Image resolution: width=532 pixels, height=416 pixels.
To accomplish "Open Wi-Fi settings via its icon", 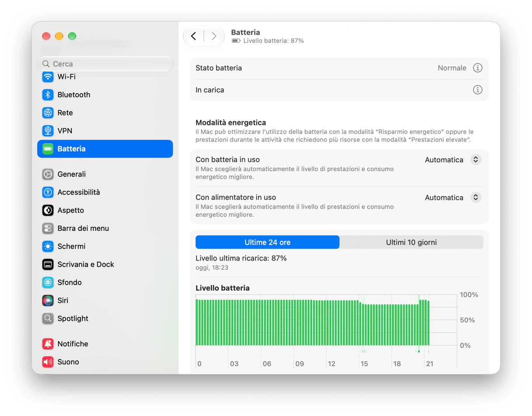I will pos(48,77).
